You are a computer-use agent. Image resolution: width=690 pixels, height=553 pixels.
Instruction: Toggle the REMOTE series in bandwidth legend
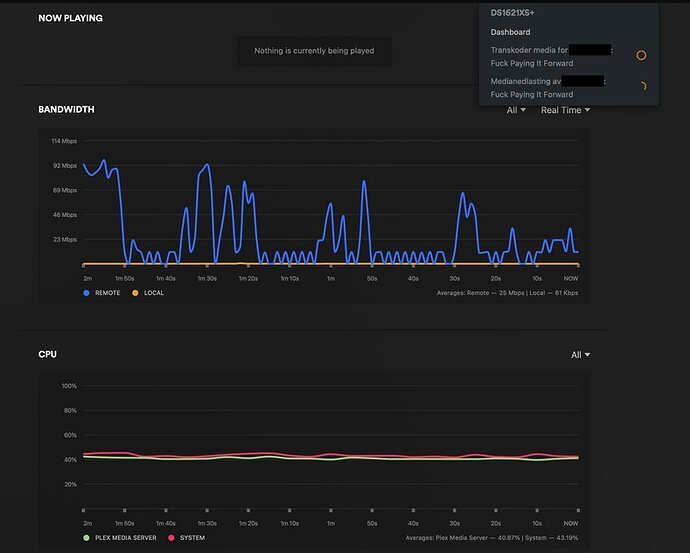(102, 293)
